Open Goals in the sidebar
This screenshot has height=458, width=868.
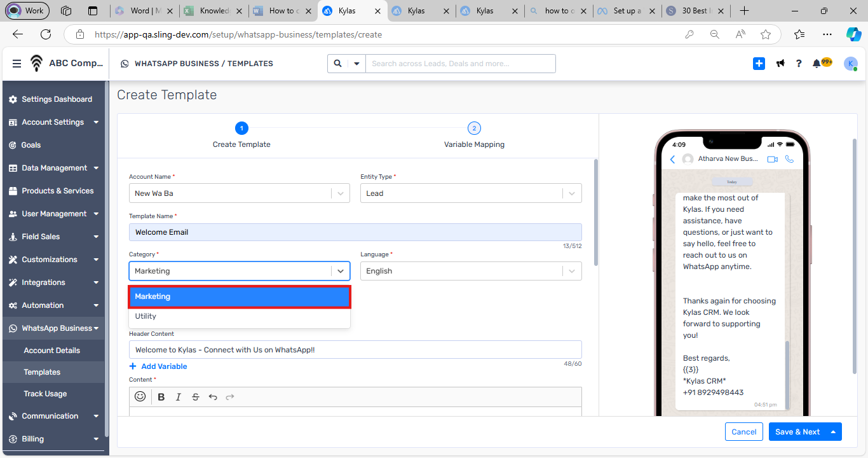[x=55, y=145]
